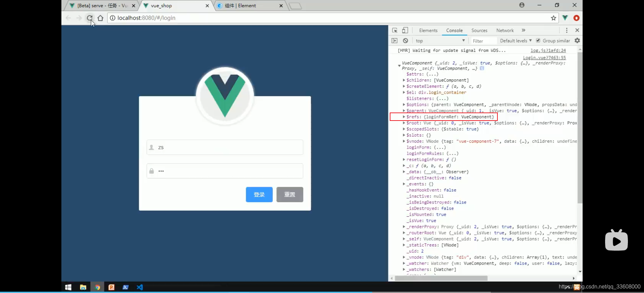Viewport: 644px width, 293px height.
Task: Open console settings gear
Action: [577, 41]
